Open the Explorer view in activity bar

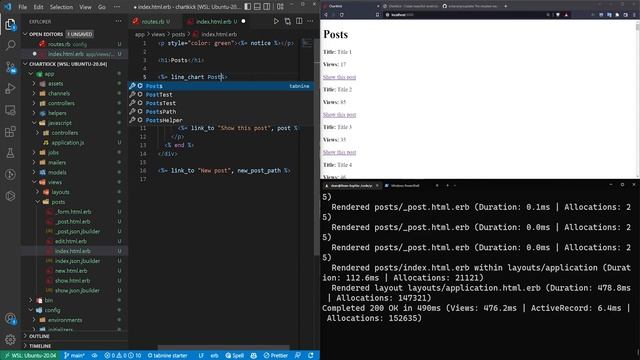[x=10, y=24]
